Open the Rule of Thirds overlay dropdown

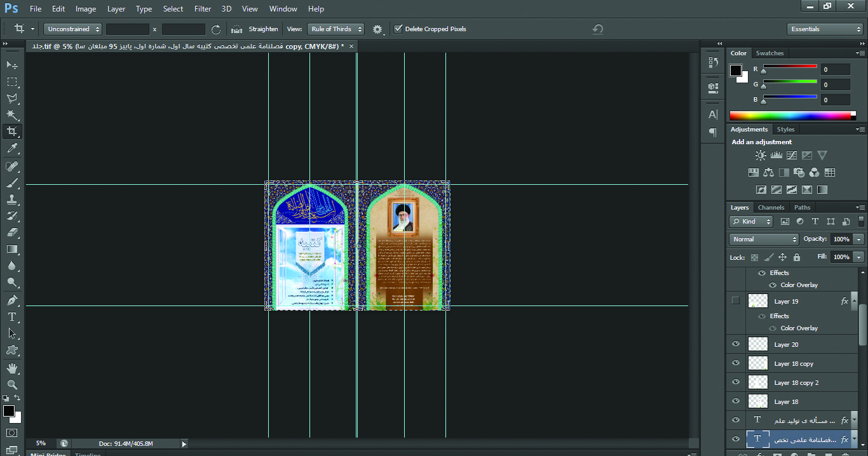[336, 29]
